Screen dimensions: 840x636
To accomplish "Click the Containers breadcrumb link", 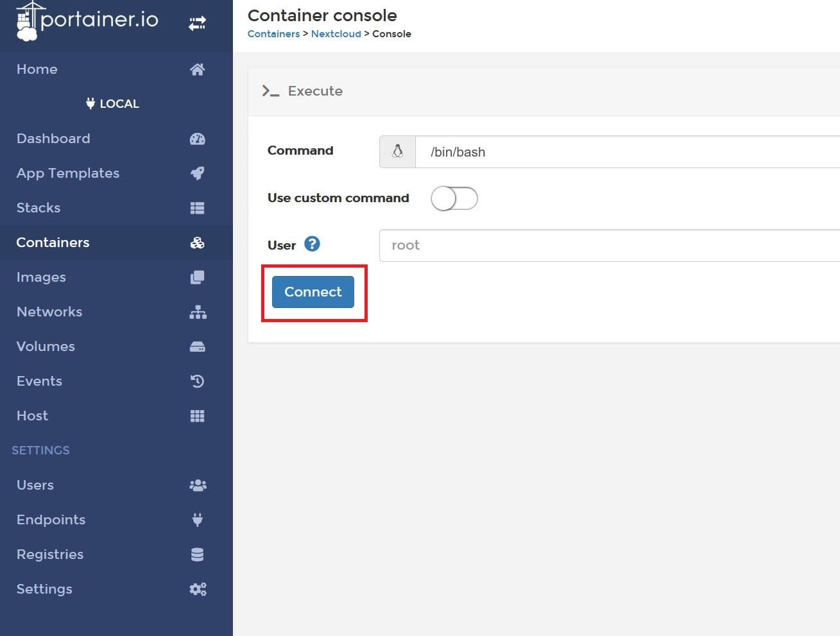I will point(273,34).
